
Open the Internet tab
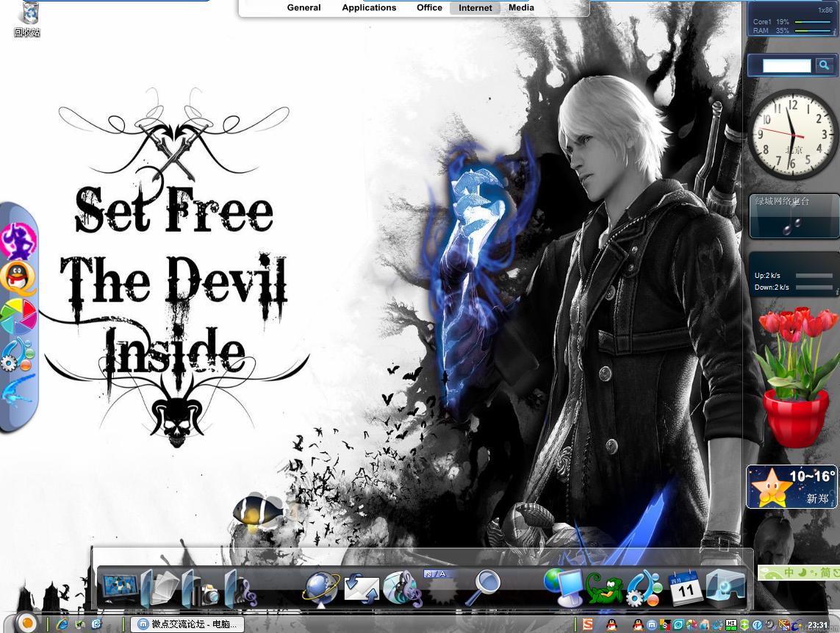pyautogui.click(x=475, y=7)
